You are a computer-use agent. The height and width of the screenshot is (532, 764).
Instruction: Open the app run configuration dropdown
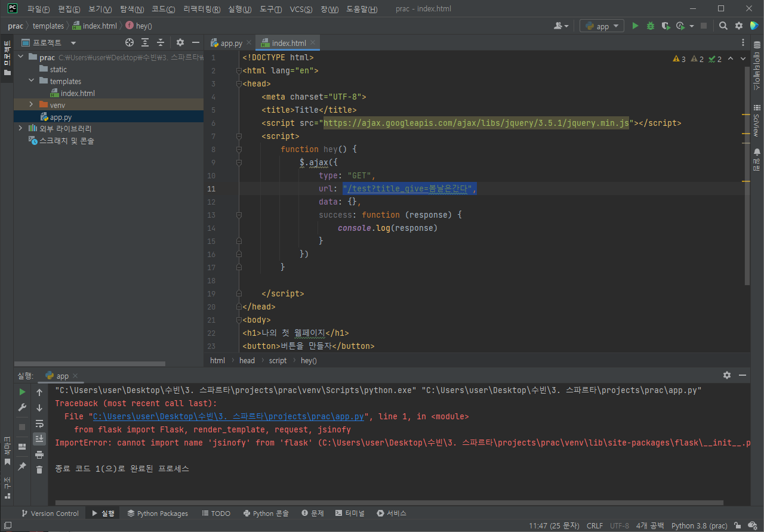602,26
